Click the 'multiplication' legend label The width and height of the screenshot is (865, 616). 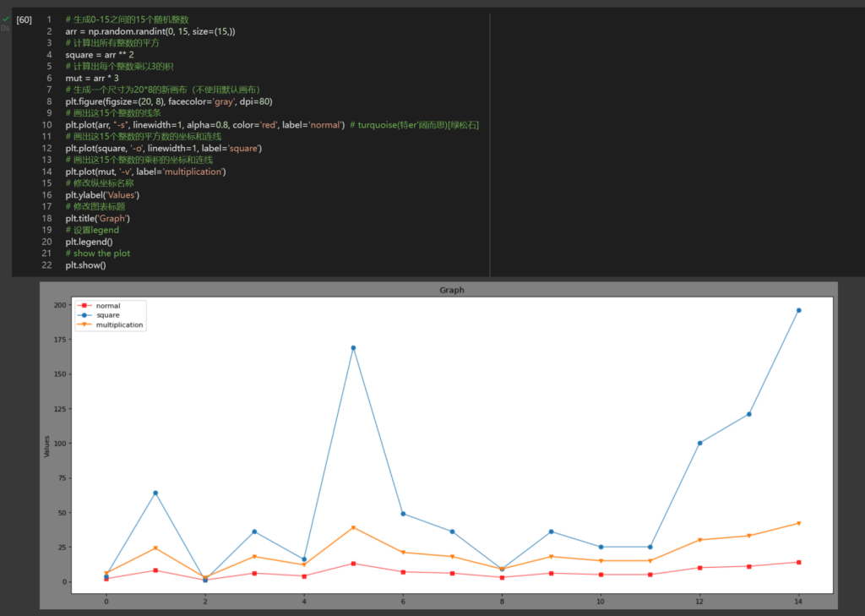click(x=120, y=325)
